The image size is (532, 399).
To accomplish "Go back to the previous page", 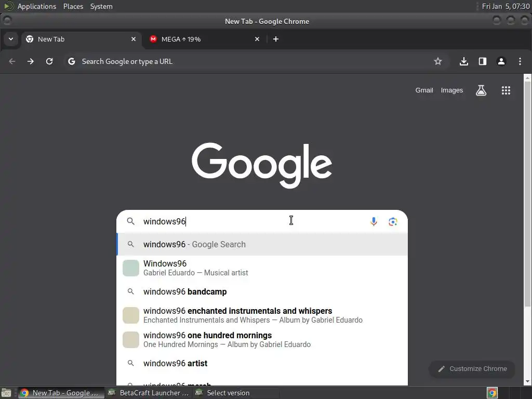I will click(x=12, y=61).
